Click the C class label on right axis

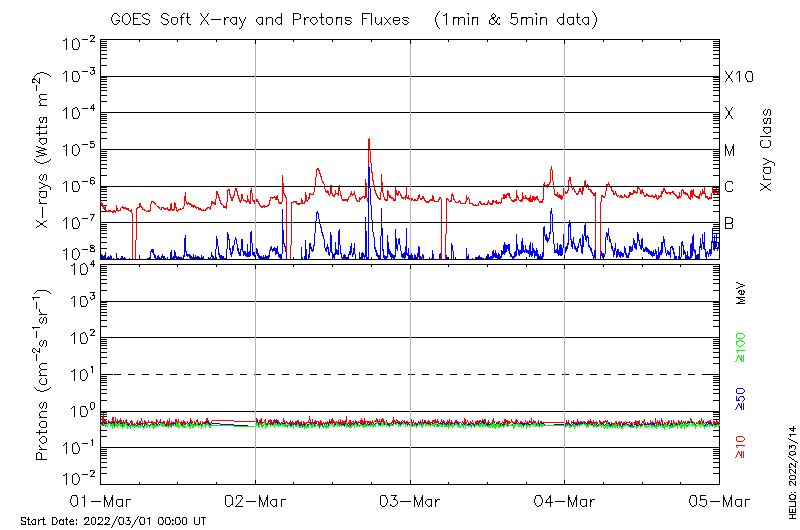coord(729,187)
